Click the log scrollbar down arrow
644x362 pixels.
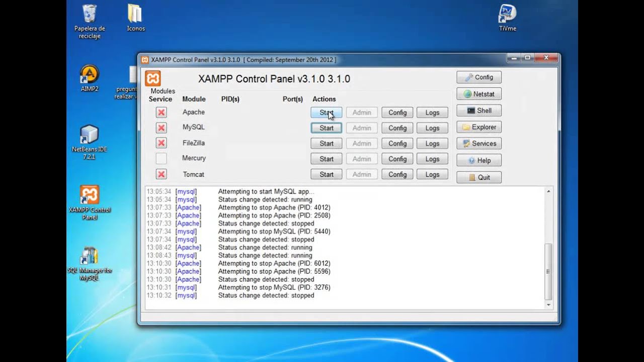[548, 305]
